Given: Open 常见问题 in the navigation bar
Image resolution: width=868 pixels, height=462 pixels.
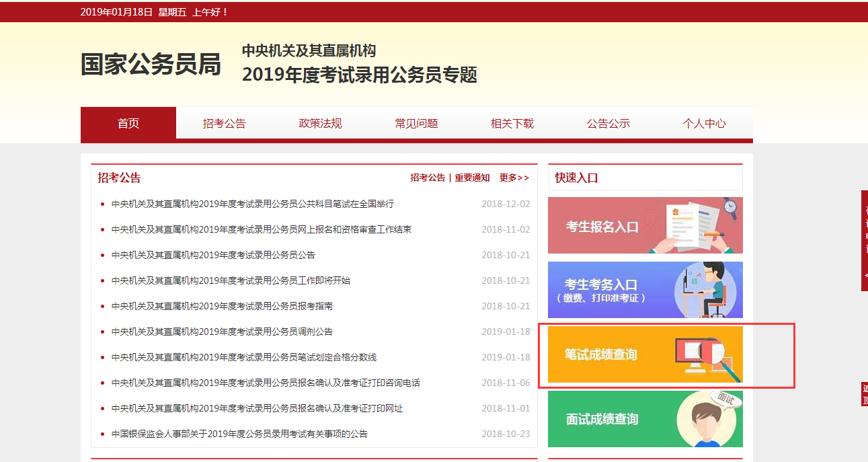Looking at the screenshot, I should coord(416,124).
